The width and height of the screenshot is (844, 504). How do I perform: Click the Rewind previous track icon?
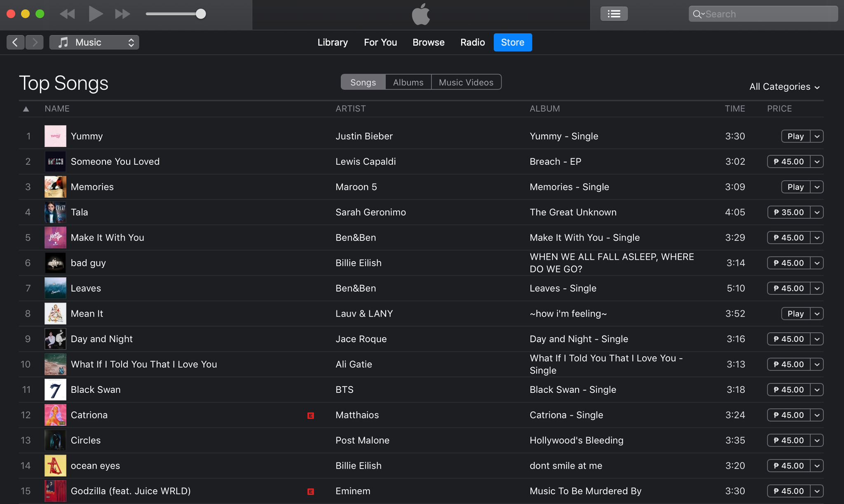point(67,14)
